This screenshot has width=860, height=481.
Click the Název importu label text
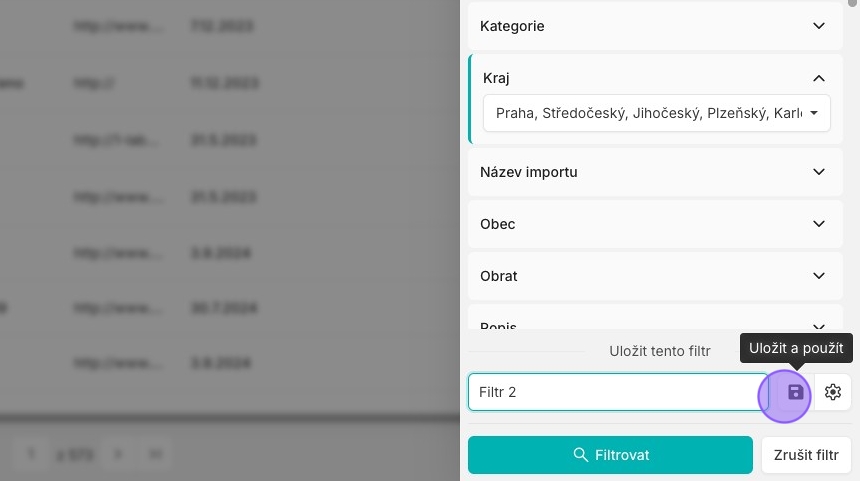[528, 172]
